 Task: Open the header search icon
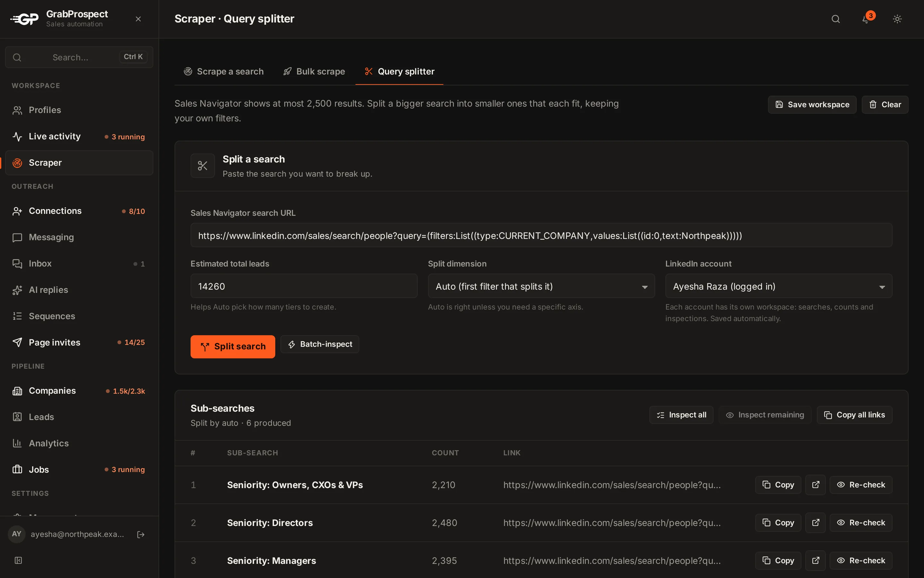click(x=836, y=19)
